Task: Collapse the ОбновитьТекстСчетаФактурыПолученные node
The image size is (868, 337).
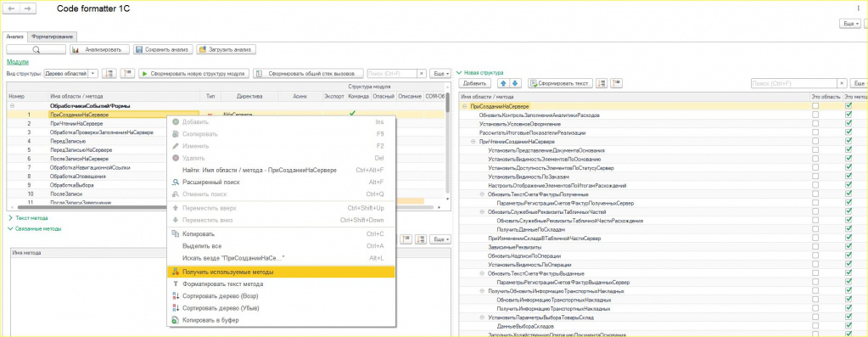Action: tap(482, 194)
